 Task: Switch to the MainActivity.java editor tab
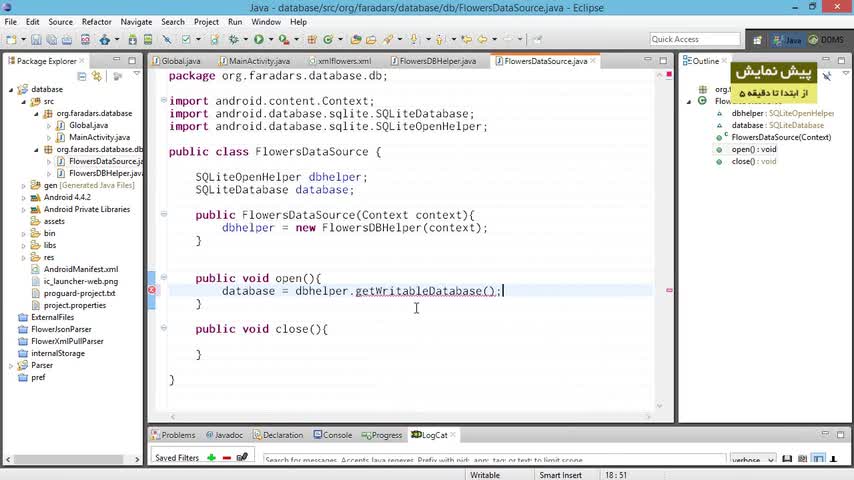click(254, 61)
